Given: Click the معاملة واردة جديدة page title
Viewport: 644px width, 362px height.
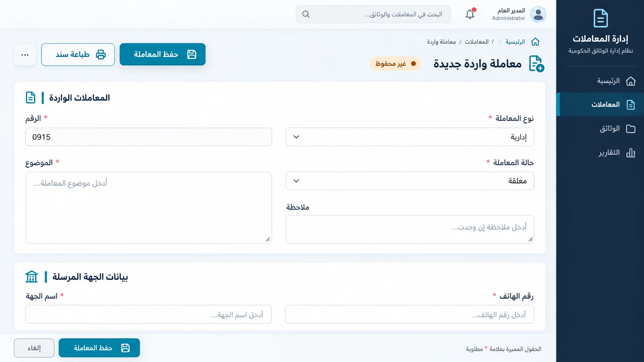Looking at the screenshot, I should point(478,64).
